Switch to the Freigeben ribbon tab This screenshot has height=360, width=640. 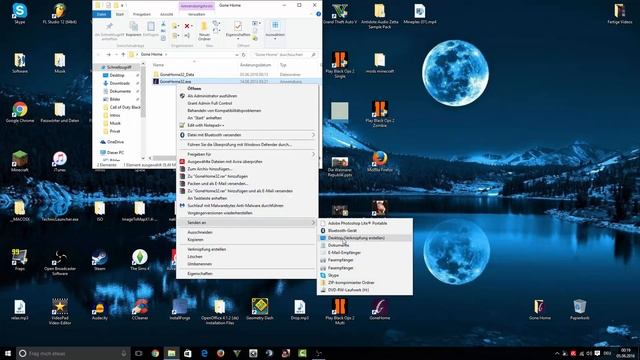coord(142,14)
